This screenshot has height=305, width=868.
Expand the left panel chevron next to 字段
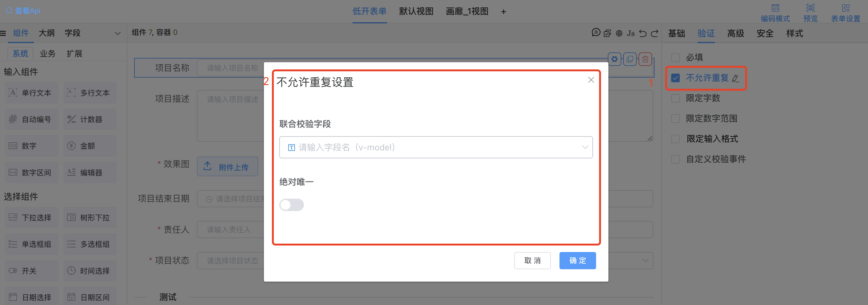click(x=117, y=33)
